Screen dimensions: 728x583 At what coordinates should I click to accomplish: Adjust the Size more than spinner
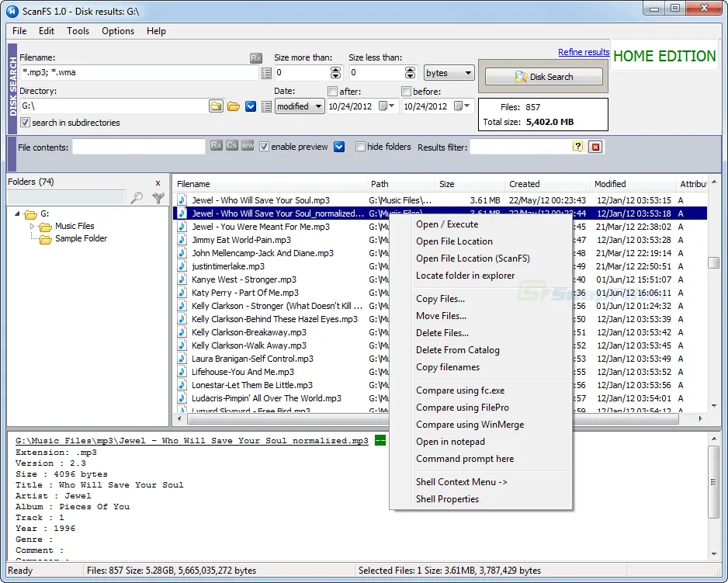[x=335, y=72]
